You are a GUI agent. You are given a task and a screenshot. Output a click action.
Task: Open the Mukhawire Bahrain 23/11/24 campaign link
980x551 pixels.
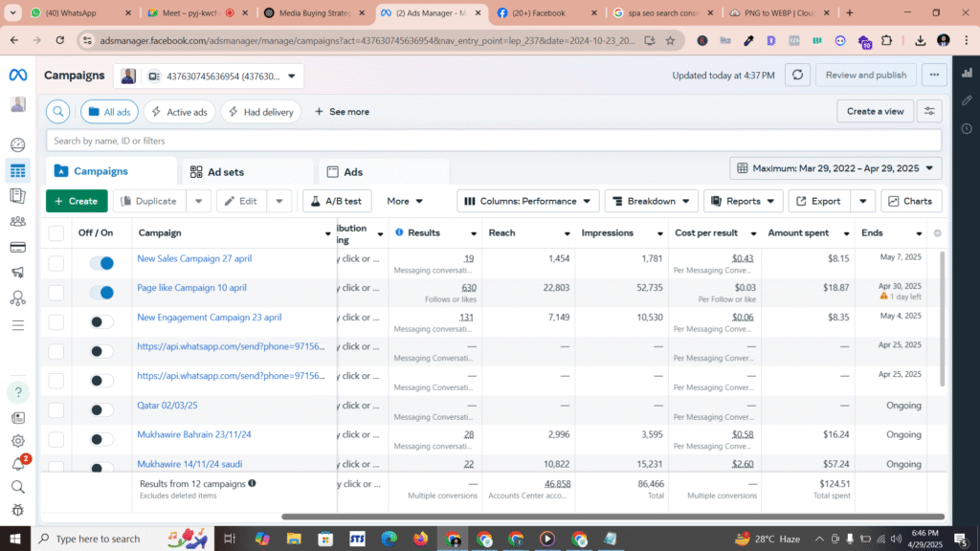[x=194, y=434]
